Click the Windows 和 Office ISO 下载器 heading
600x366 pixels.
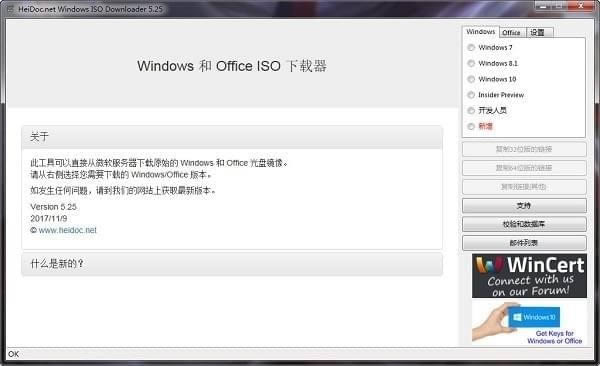coord(232,66)
